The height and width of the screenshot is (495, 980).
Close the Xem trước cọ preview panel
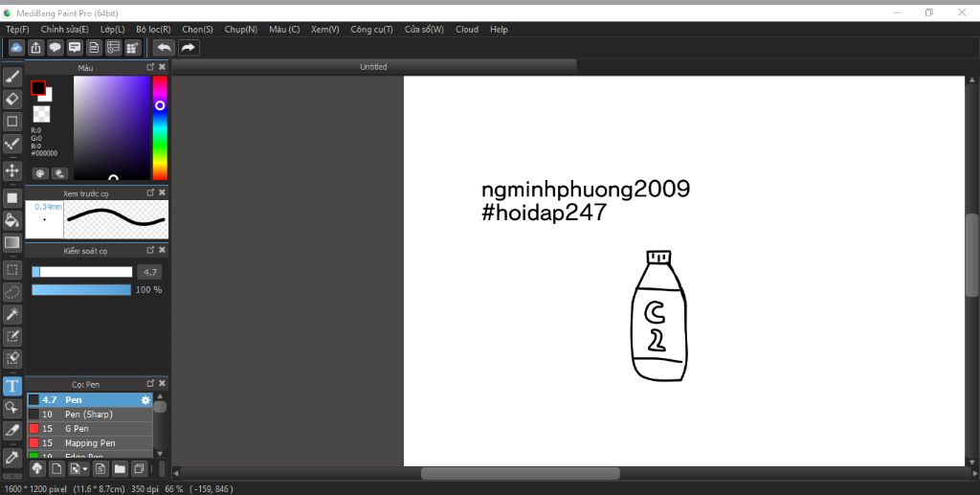click(163, 192)
